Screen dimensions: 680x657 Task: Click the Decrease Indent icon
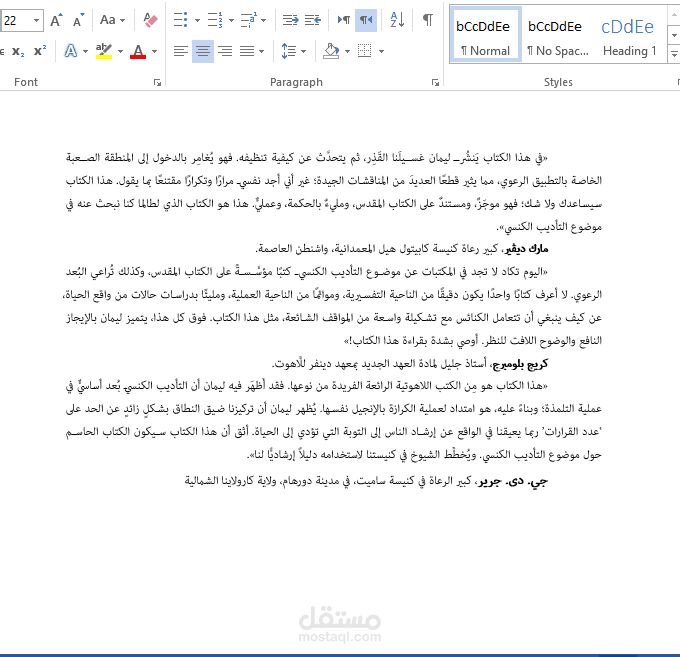291,20
